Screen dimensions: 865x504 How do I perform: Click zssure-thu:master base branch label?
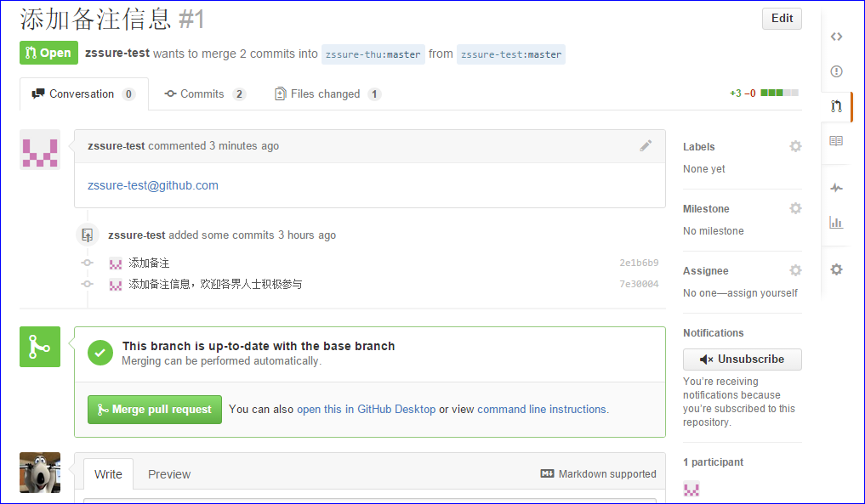(373, 54)
